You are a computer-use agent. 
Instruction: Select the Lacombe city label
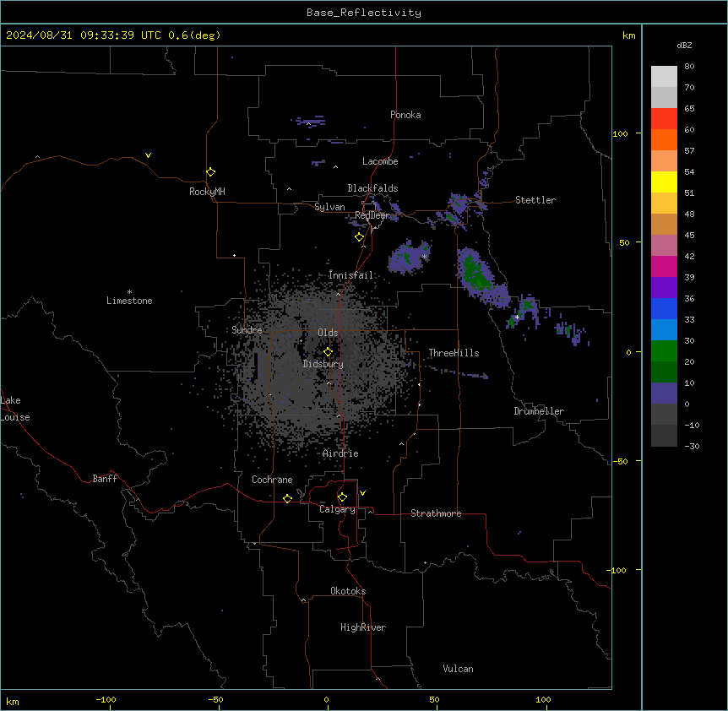[x=380, y=161]
